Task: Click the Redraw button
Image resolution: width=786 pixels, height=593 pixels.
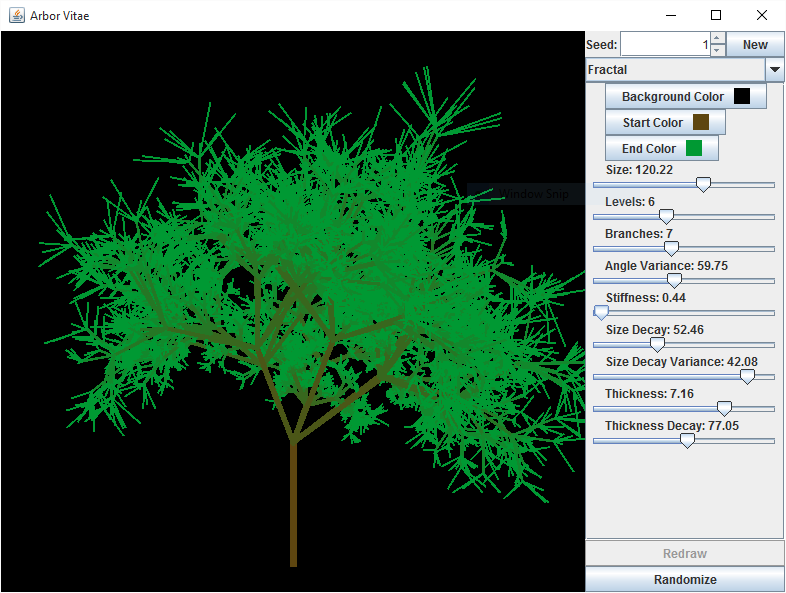Action: 685,553
